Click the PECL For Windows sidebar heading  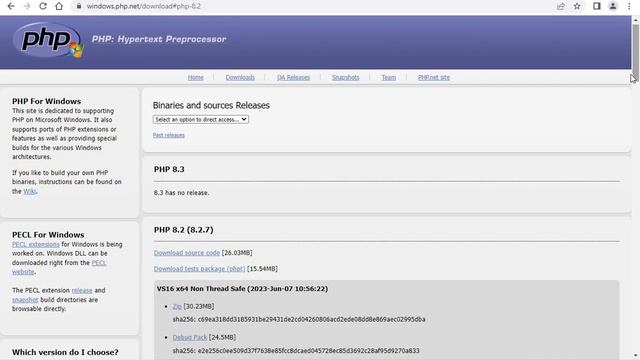pos(48,235)
